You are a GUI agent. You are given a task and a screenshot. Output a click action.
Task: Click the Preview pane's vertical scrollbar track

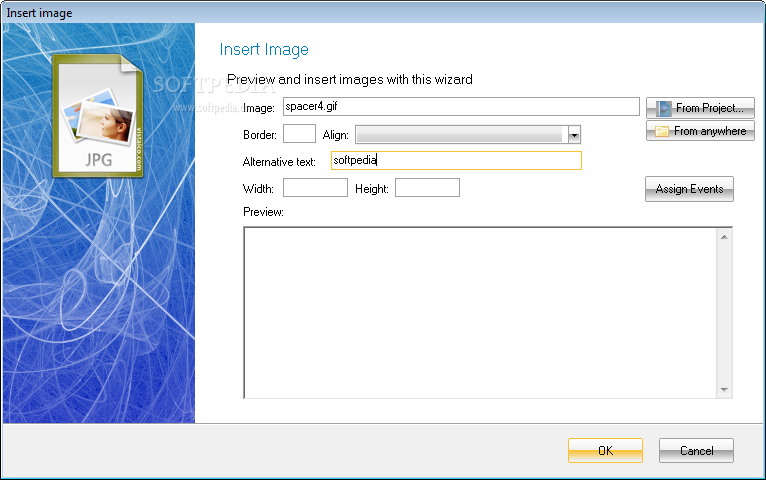coord(724,312)
